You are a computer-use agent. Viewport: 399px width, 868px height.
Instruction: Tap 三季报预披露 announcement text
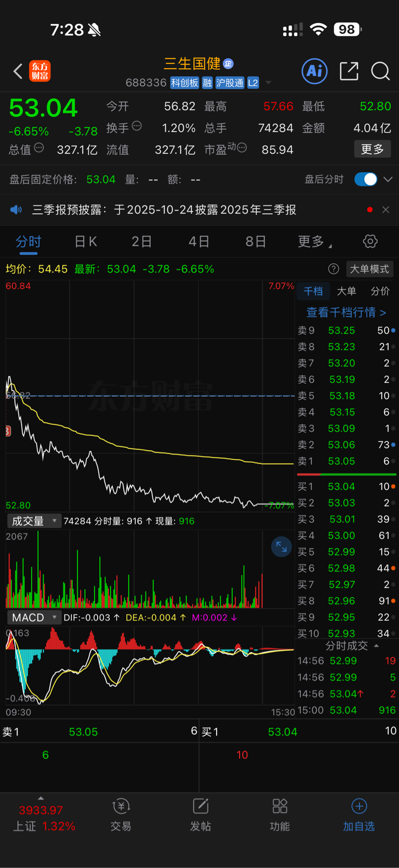click(x=164, y=210)
